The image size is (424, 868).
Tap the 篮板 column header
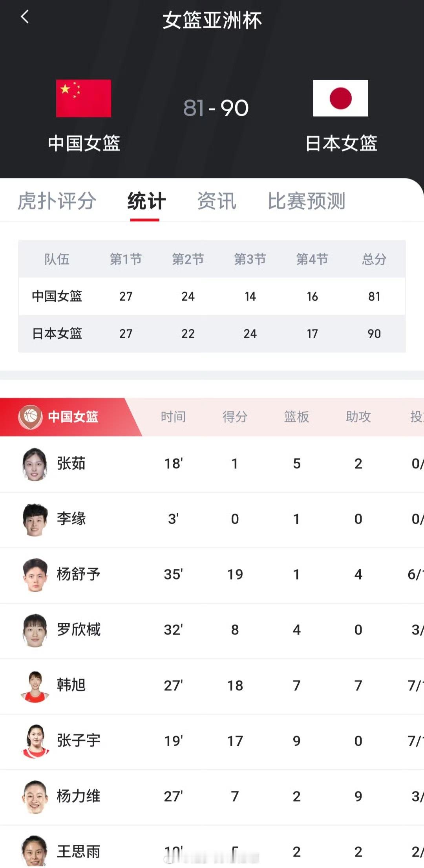(296, 417)
